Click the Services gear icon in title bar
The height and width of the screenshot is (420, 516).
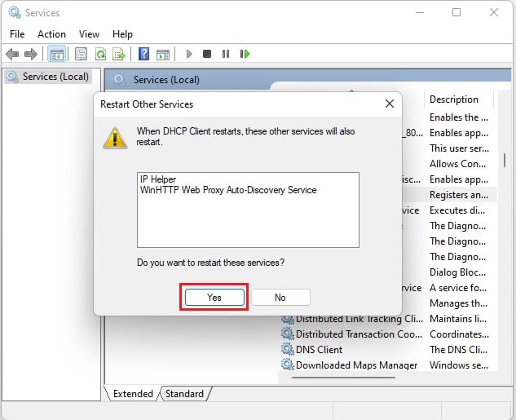pyautogui.click(x=15, y=12)
